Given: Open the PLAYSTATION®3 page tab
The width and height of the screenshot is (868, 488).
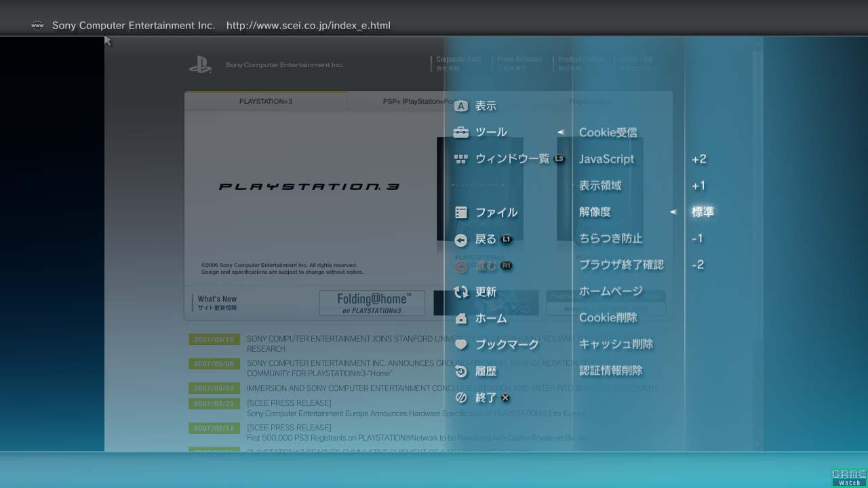Looking at the screenshot, I should (266, 102).
